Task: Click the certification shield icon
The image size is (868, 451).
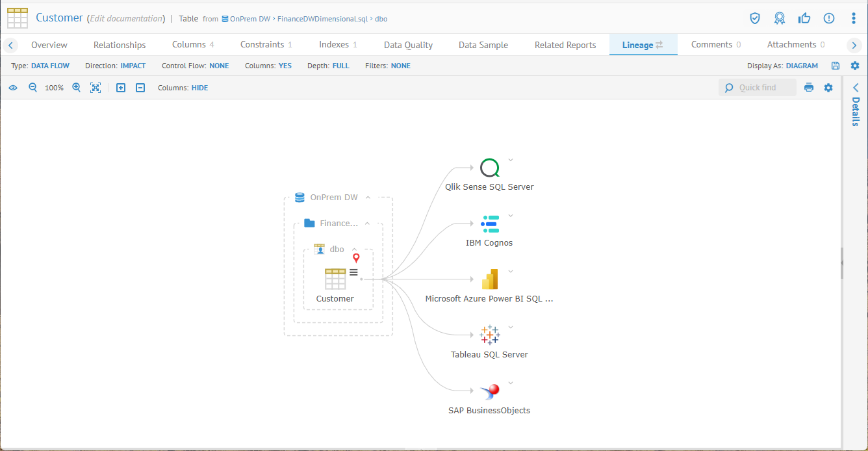Action: [754, 18]
